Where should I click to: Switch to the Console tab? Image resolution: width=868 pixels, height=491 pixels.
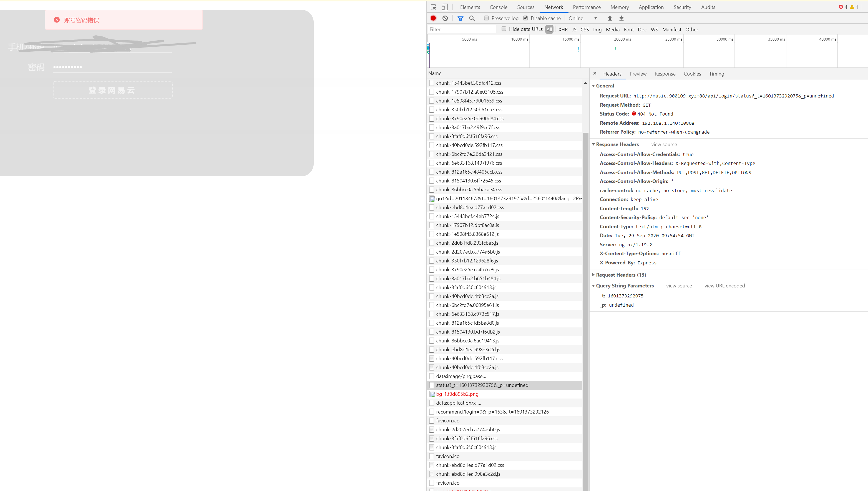pos(498,7)
